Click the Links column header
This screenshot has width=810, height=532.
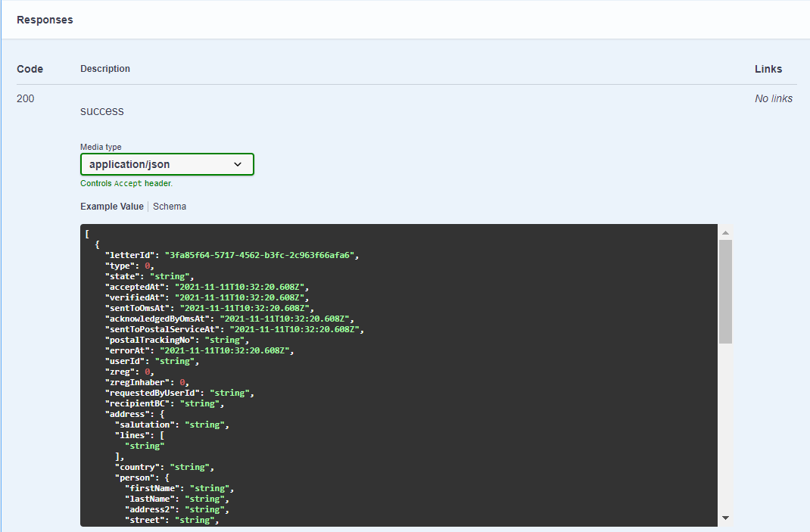coord(768,69)
